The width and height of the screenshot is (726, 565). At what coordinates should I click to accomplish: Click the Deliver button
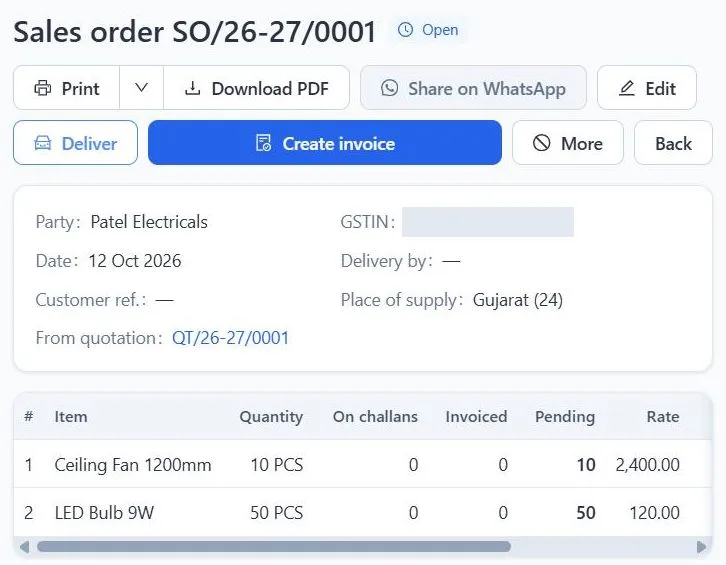75,143
